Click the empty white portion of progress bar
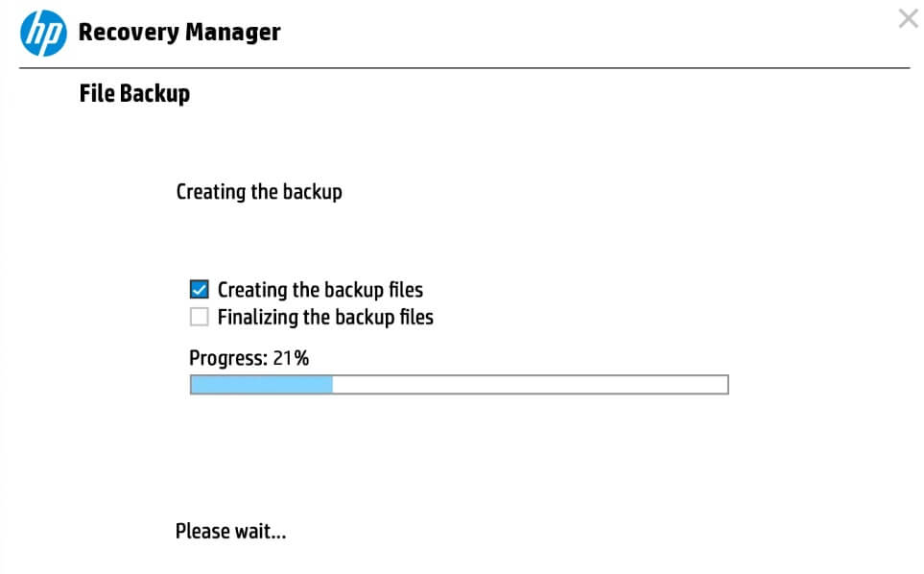This screenshot has height=574, width=924. 528,385
